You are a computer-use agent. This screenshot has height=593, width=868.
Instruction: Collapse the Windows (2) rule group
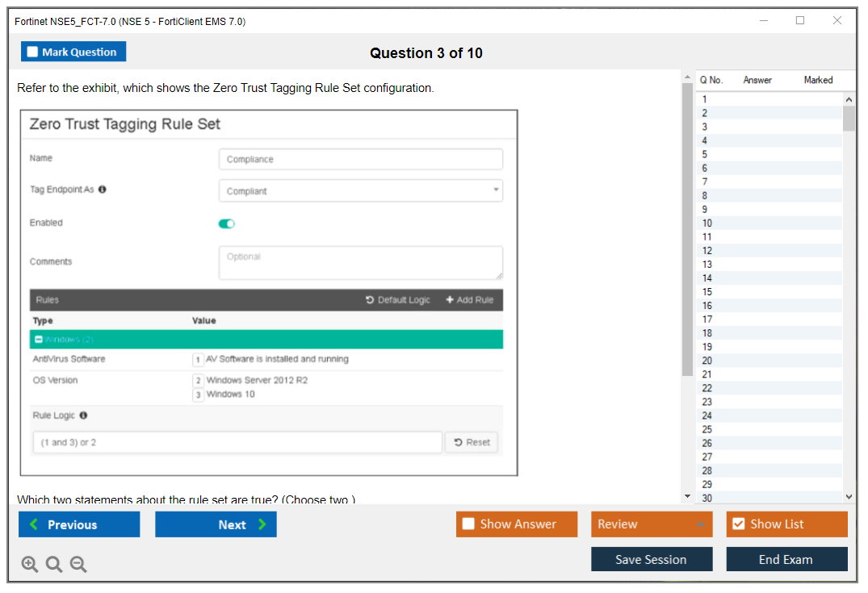[38, 340]
